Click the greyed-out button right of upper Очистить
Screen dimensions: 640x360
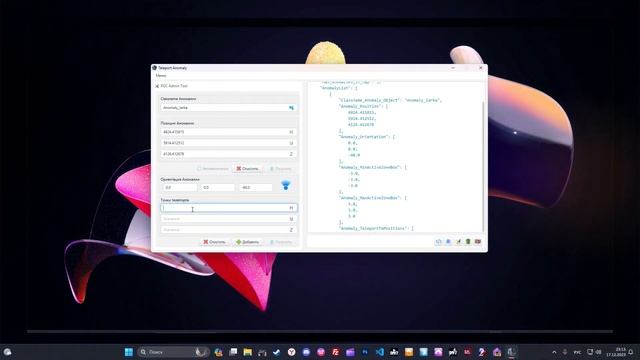click(281, 169)
